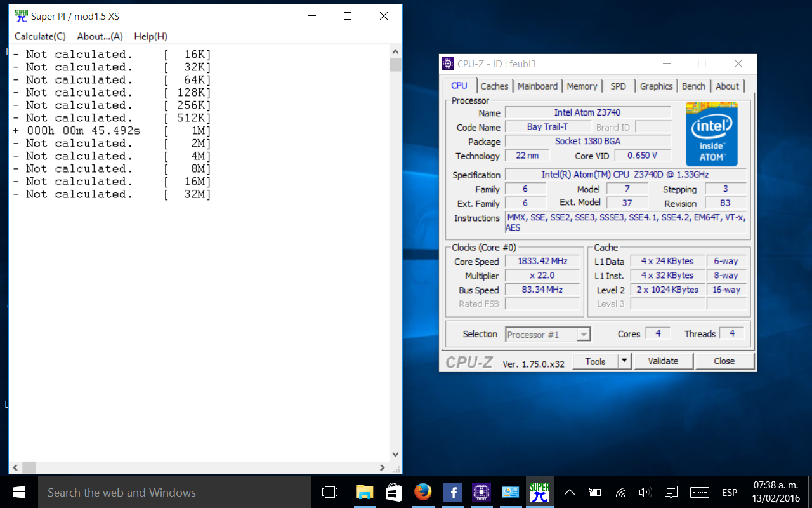Open the touch keyboard tray icon
This screenshot has width=812, height=508.
tap(699, 492)
